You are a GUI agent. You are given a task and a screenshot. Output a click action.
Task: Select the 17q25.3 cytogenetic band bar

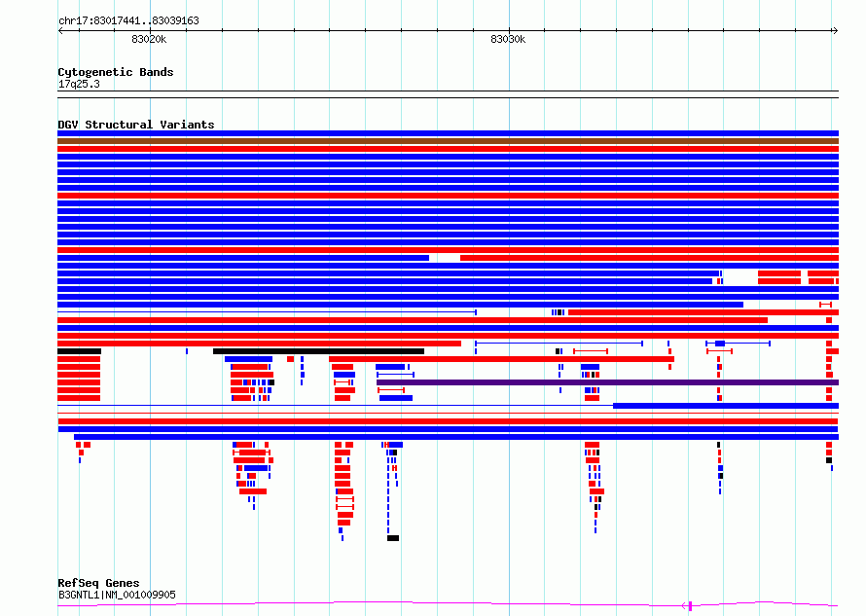(448, 94)
